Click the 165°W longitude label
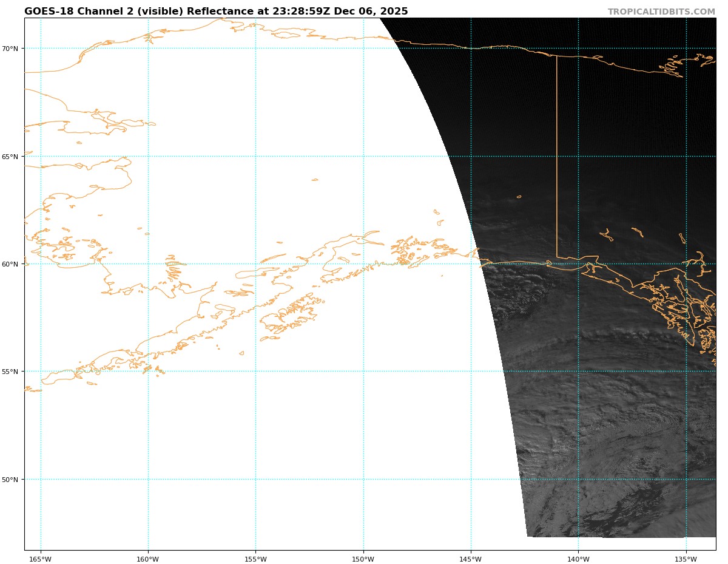This screenshot has height=564, width=728. [41, 559]
